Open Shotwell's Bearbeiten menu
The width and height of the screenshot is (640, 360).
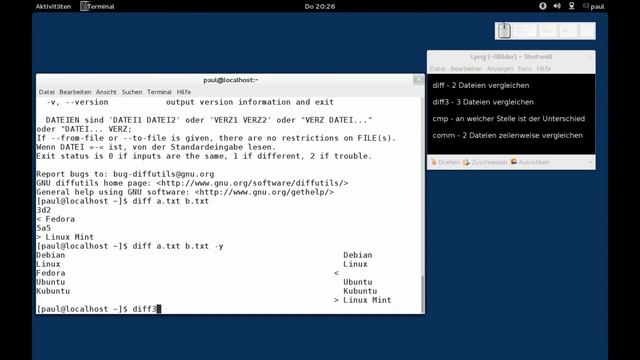coord(466,69)
